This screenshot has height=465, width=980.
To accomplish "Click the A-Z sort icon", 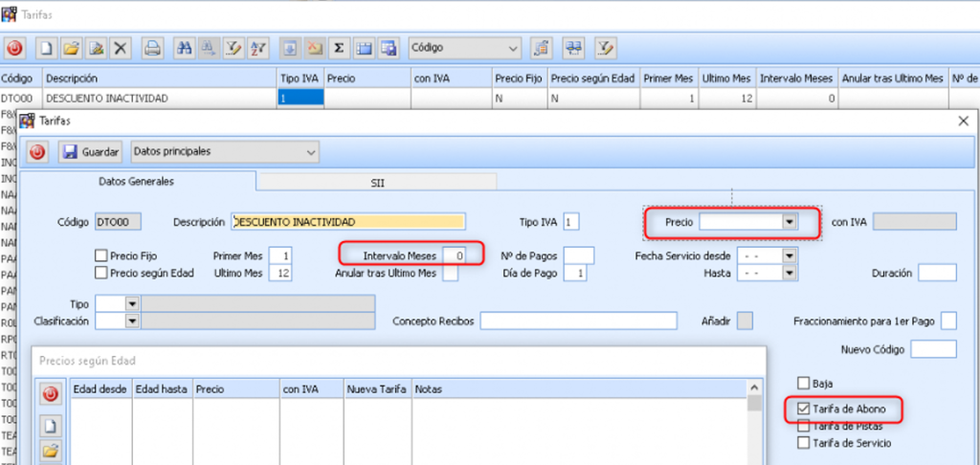I will coord(257,47).
